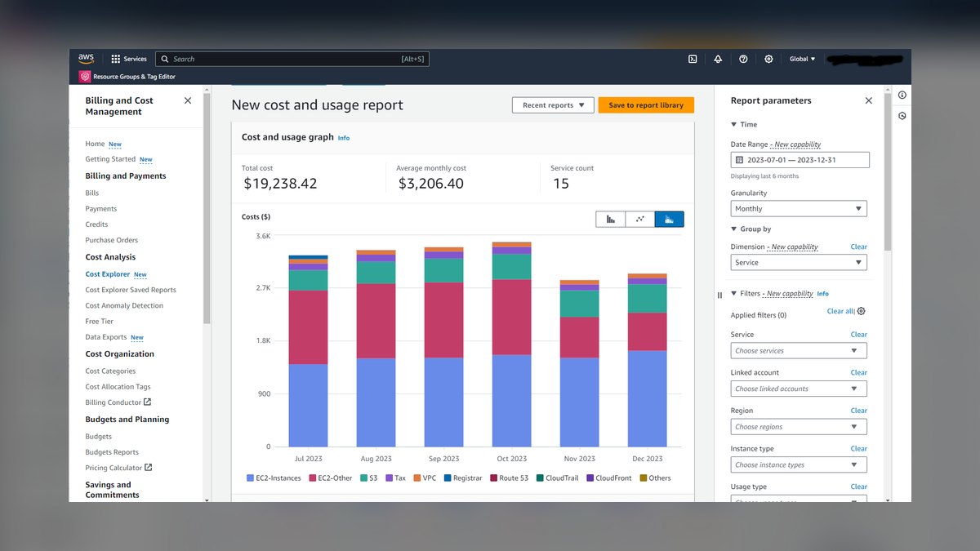The image size is (980, 551).
Task: Click Save to report library button
Action: [646, 105]
